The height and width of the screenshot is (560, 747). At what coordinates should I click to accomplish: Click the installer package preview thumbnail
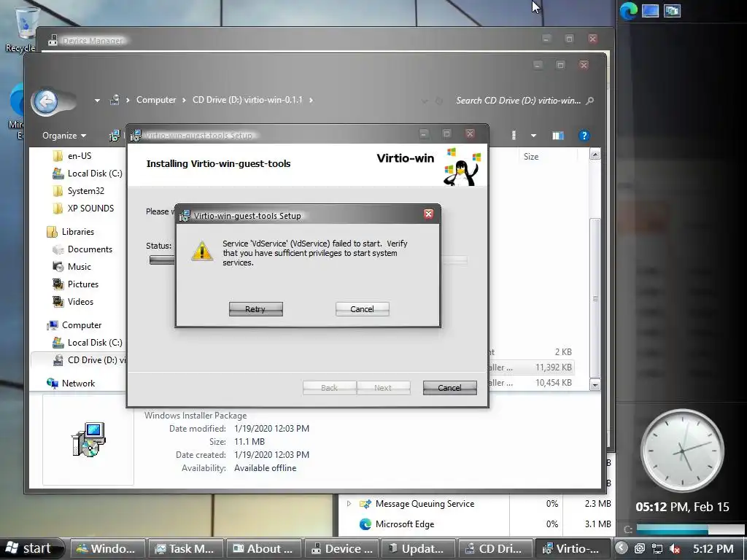coord(88,440)
